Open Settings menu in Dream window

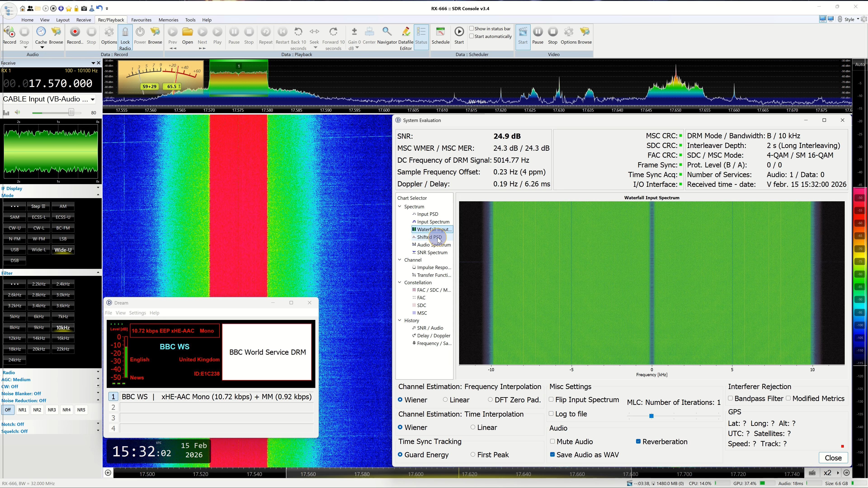click(x=137, y=313)
